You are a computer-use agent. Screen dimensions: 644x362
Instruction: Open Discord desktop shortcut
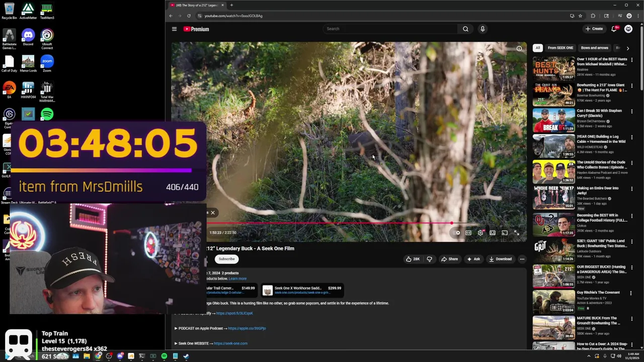click(x=28, y=38)
